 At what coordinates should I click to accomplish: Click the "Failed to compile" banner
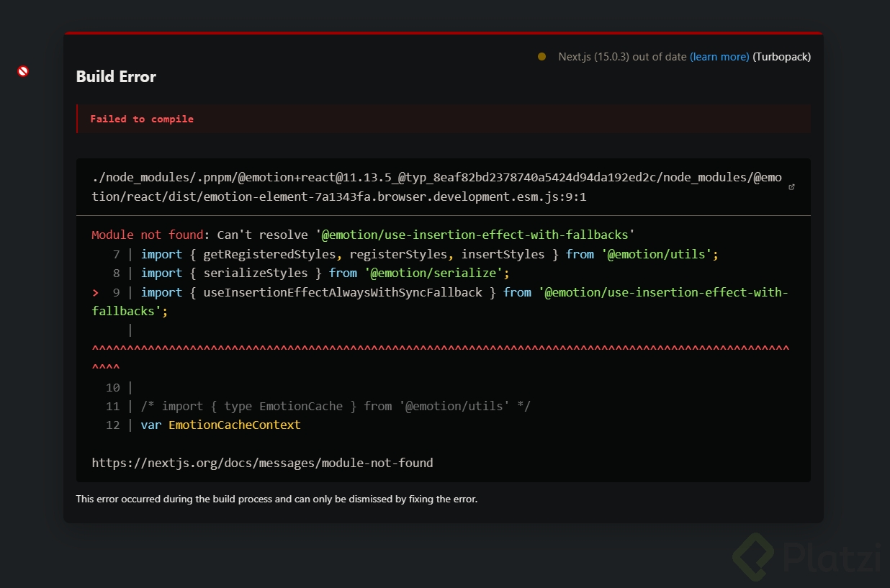[x=142, y=119]
